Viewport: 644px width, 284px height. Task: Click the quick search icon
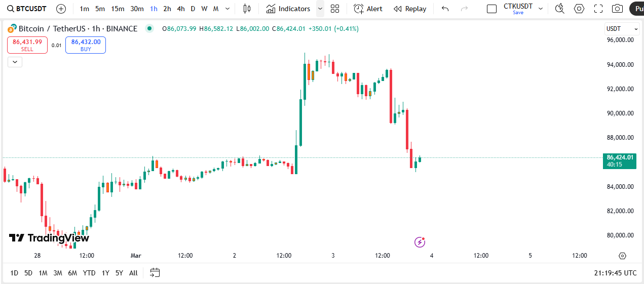(559, 9)
